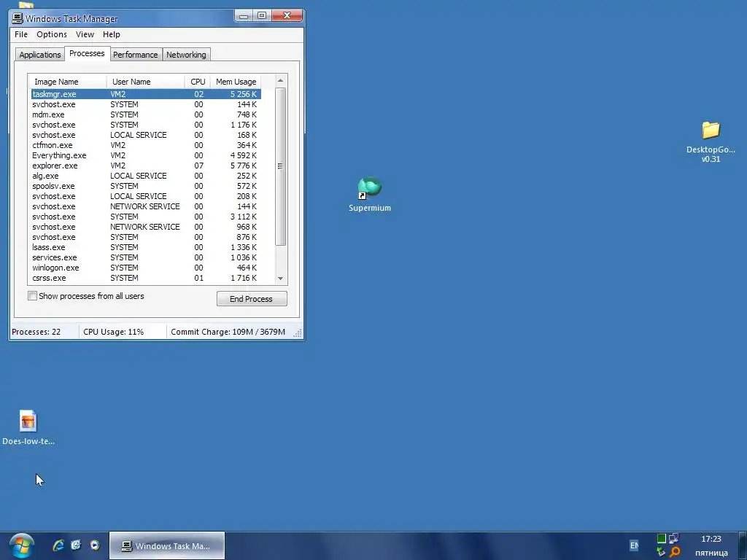
Task: Click the green CPU meter tray icon
Action: (661, 539)
